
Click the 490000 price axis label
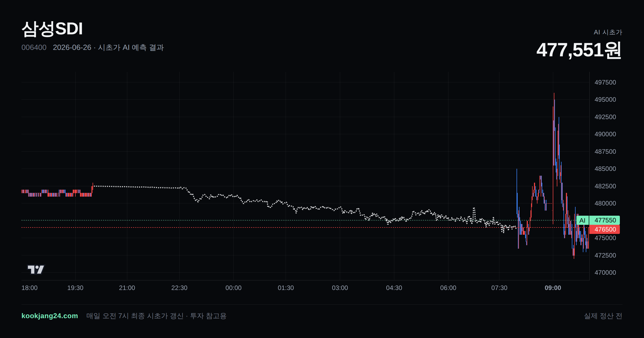605,134
